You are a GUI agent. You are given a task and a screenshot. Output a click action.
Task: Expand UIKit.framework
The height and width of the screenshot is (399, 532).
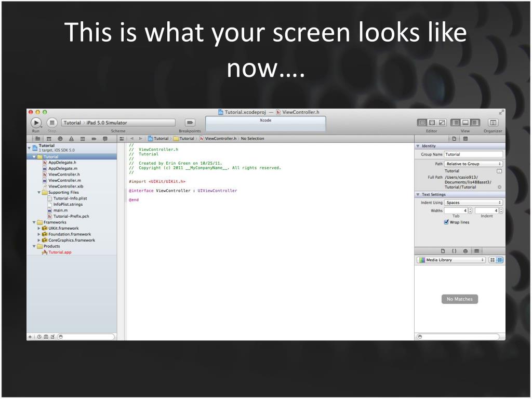(39, 229)
